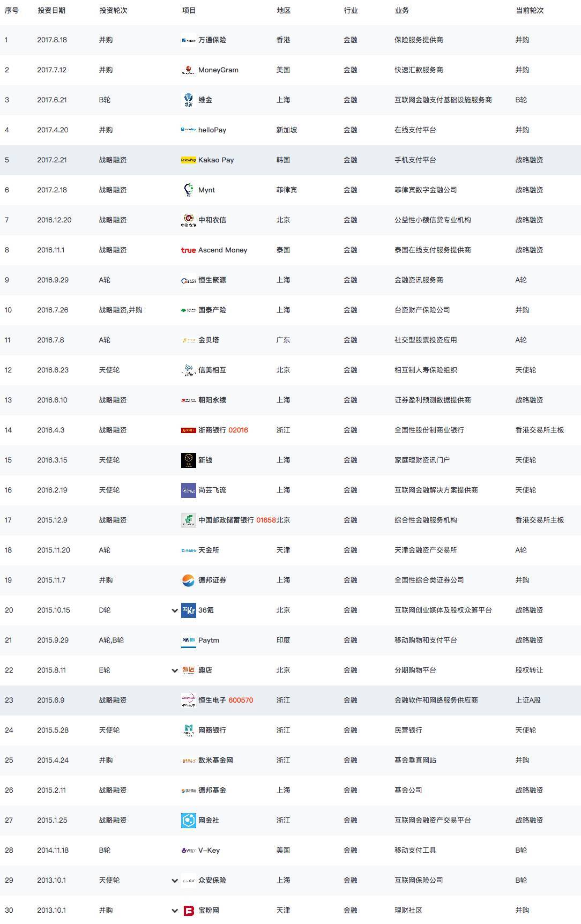Screen dimensions: 581x924
Task: Click stock code 02016 link
Action: click(238, 430)
